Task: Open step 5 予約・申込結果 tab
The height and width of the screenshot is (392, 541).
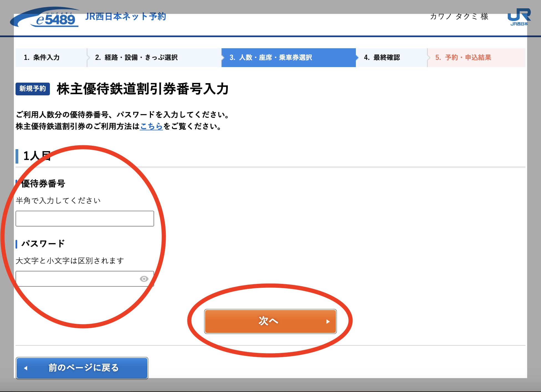Action: click(463, 58)
